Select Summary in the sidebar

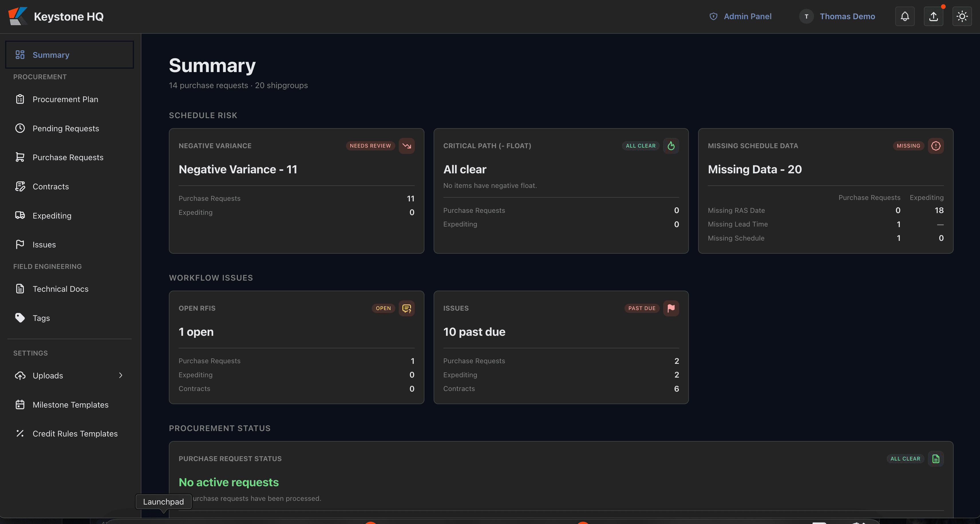click(x=70, y=55)
